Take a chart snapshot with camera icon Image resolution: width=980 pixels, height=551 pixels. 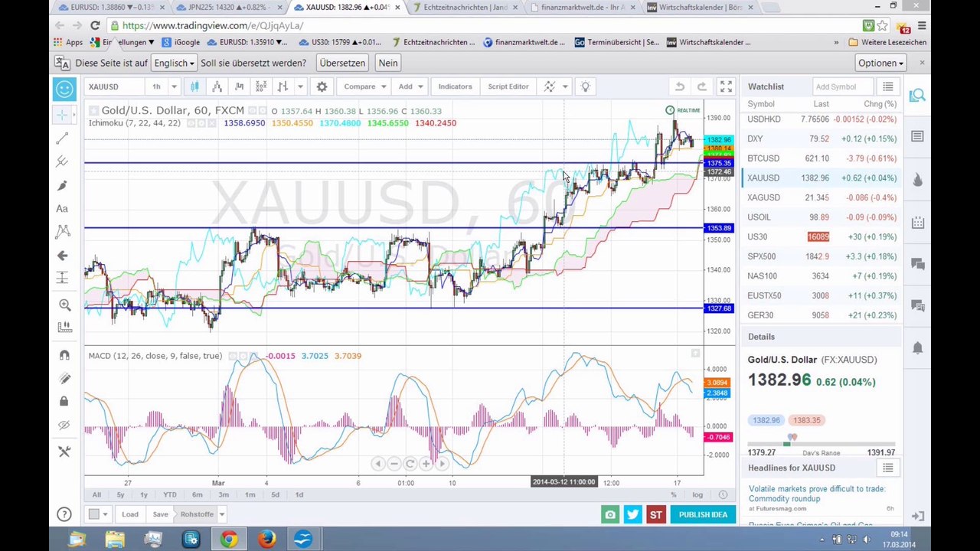click(610, 514)
